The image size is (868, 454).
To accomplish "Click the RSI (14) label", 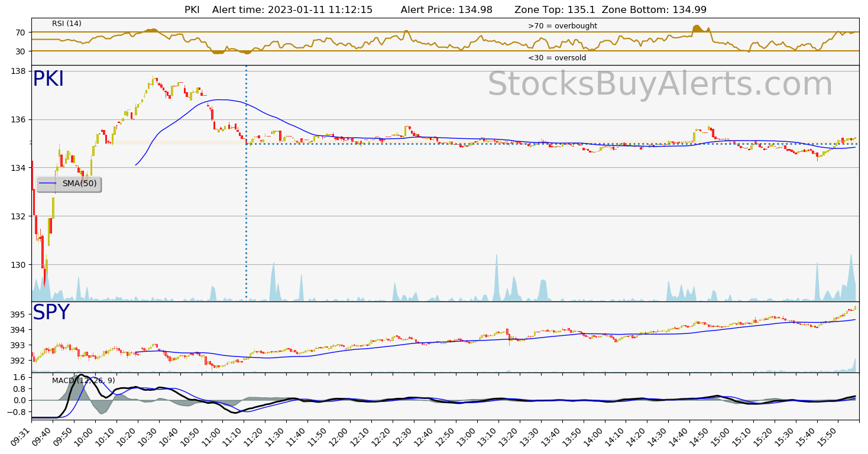I will tap(67, 24).
